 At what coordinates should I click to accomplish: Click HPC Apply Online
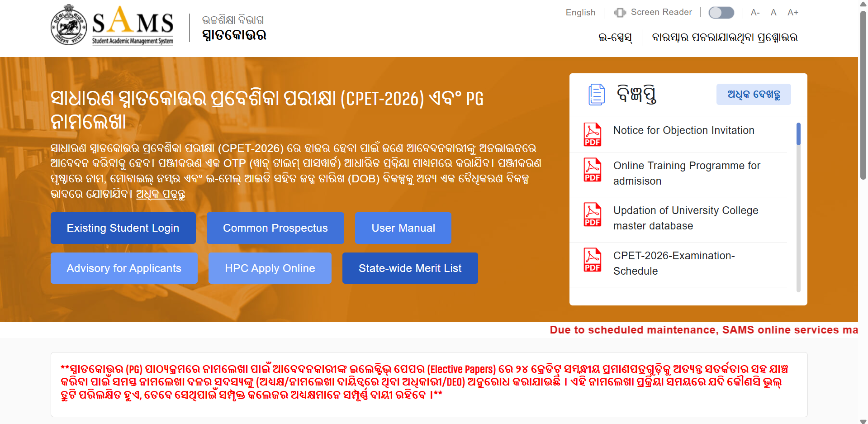pos(270,268)
